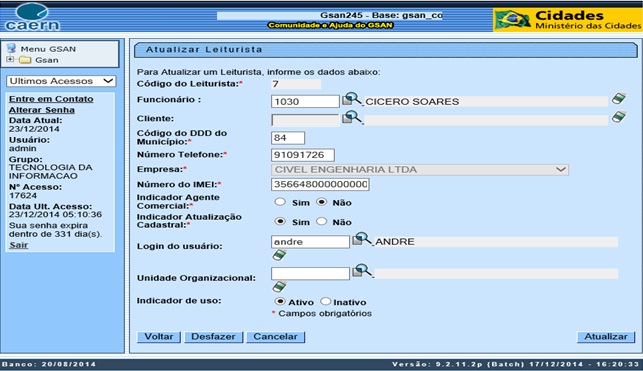Click the Atualizar button
643x371 pixels.
(x=606, y=337)
